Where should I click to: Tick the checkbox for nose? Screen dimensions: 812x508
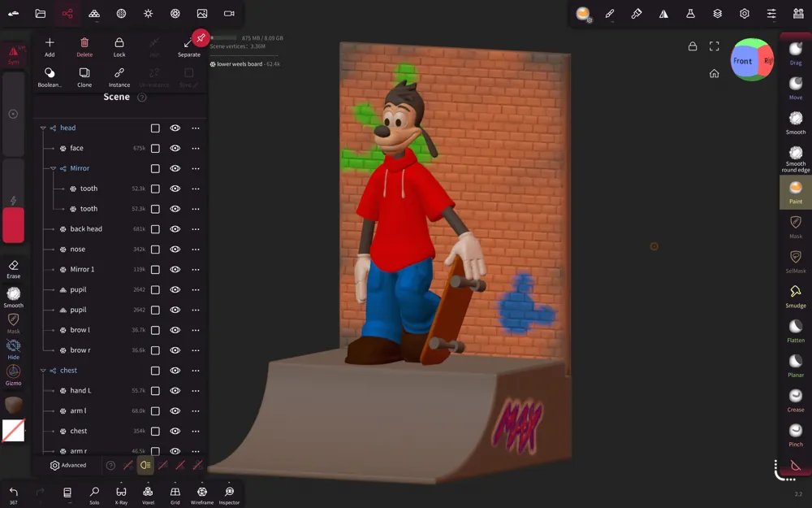click(x=155, y=250)
